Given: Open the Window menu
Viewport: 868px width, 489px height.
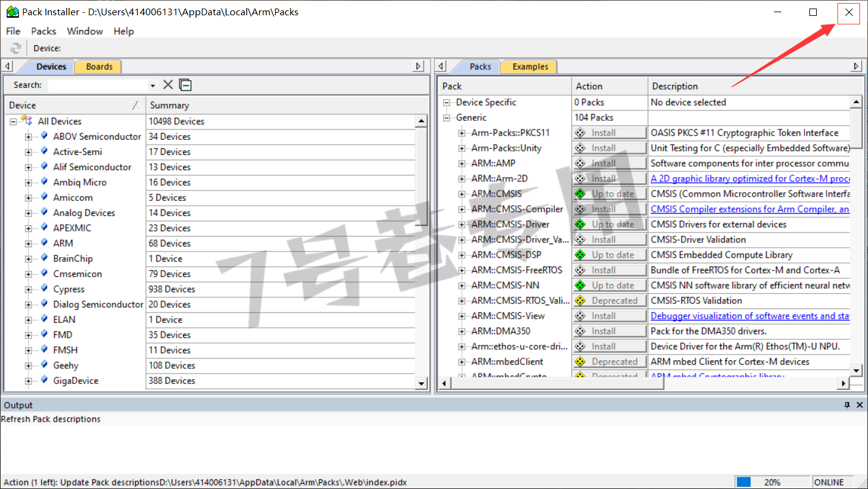Looking at the screenshot, I should pyautogui.click(x=85, y=31).
